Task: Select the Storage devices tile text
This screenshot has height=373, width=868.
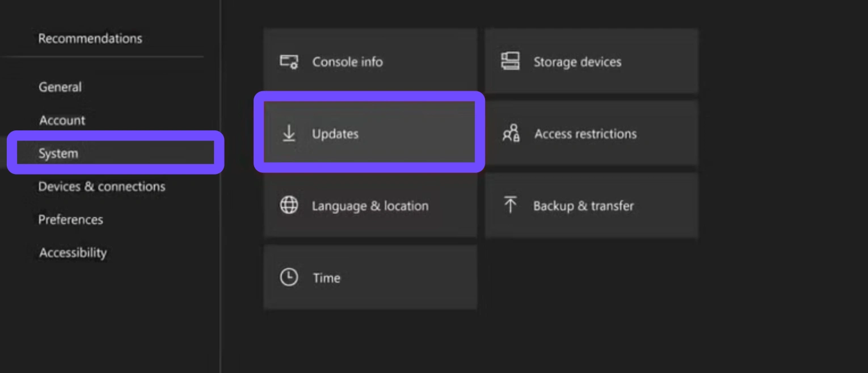Action: [x=577, y=62]
